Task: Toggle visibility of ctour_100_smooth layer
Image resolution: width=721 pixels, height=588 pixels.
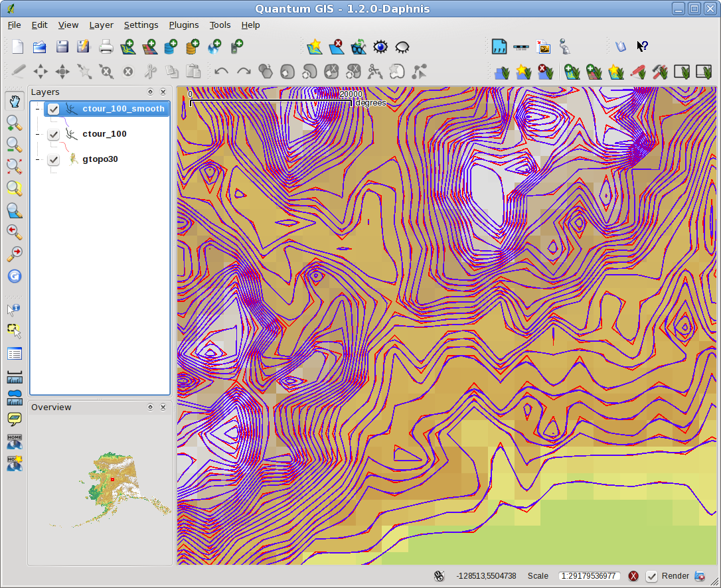Action: (x=54, y=109)
